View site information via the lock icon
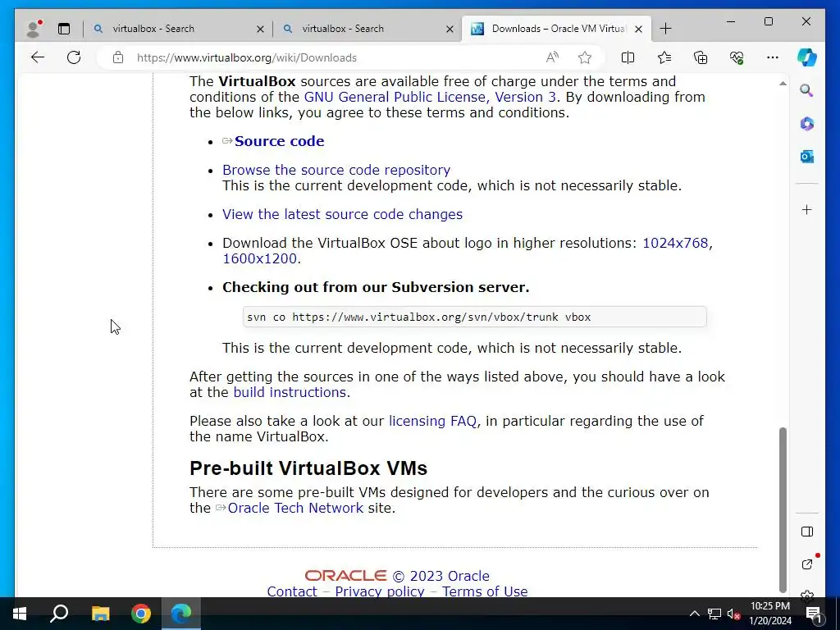840x630 pixels. pyautogui.click(x=118, y=57)
